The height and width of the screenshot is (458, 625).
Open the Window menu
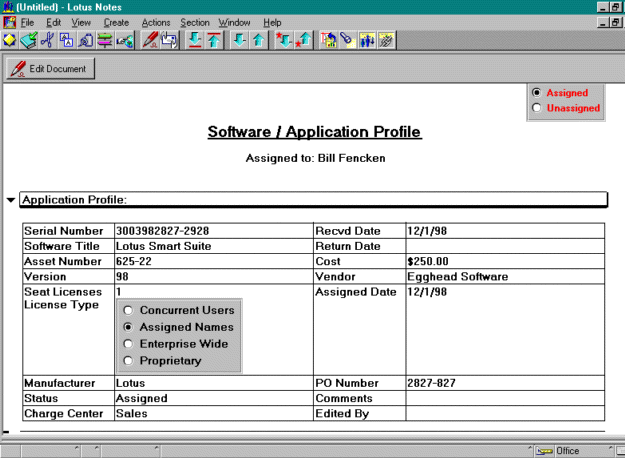(234, 23)
